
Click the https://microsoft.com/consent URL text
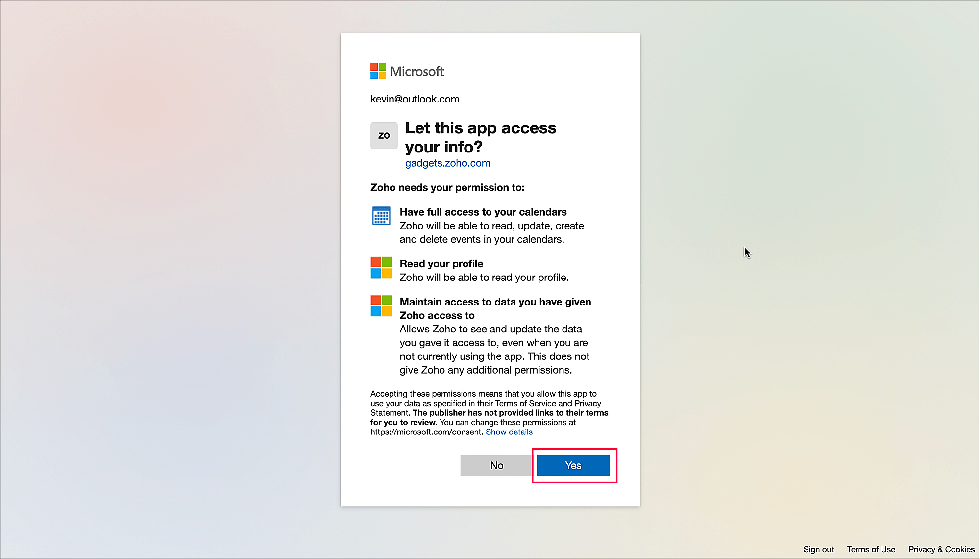click(x=426, y=432)
